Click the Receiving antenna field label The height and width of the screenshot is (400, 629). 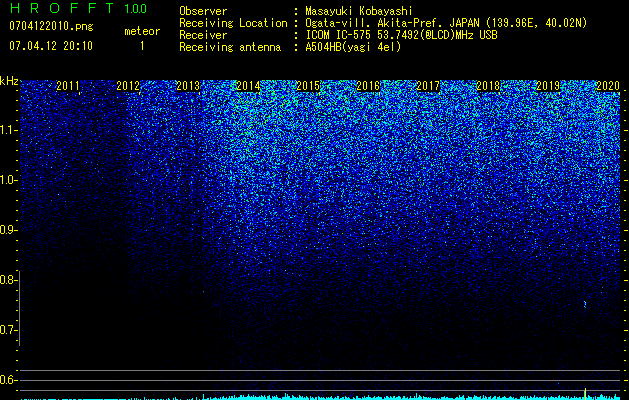point(230,47)
